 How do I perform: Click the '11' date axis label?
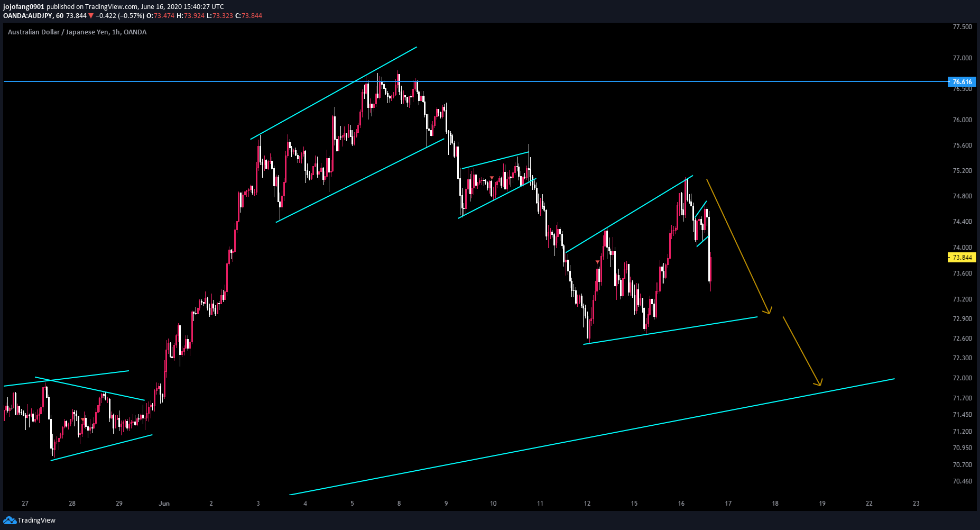pos(540,504)
